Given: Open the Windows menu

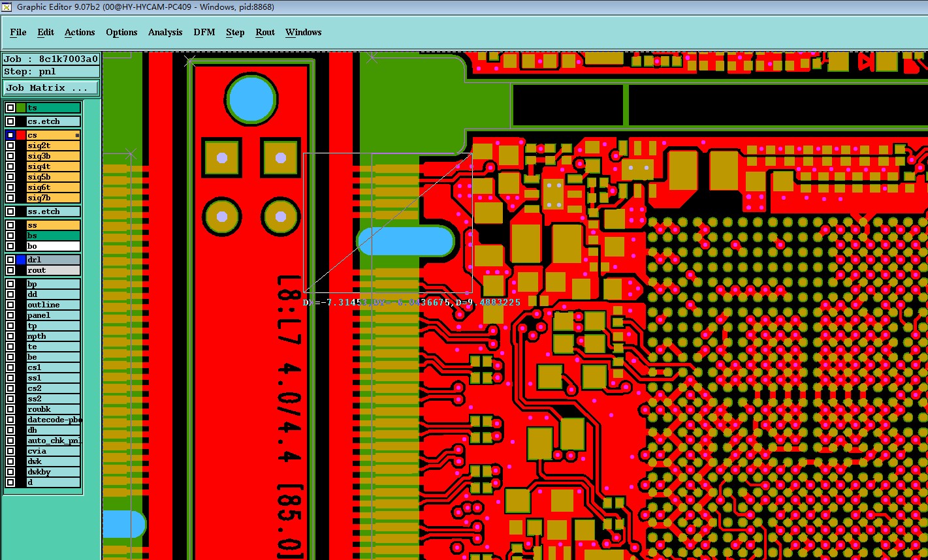Looking at the screenshot, I should (x=304, y=32).
